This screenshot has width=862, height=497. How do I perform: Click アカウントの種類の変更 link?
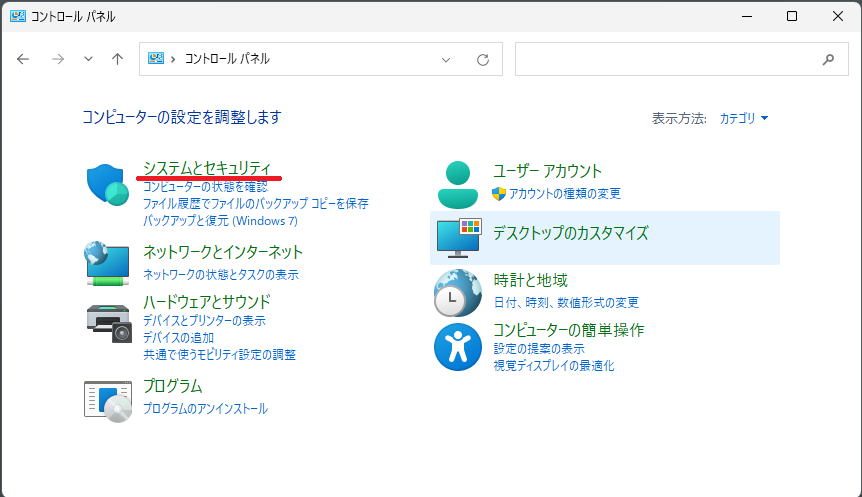[565, 194]
